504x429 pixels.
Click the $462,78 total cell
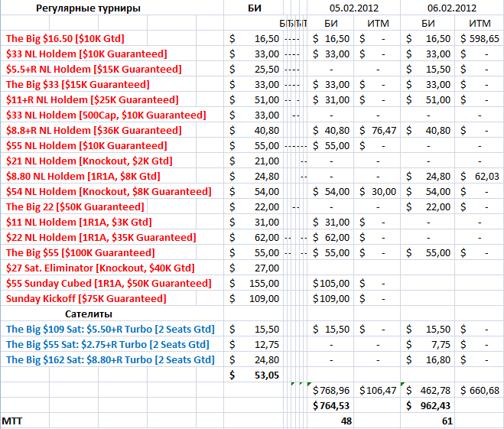tap(428, 391)
